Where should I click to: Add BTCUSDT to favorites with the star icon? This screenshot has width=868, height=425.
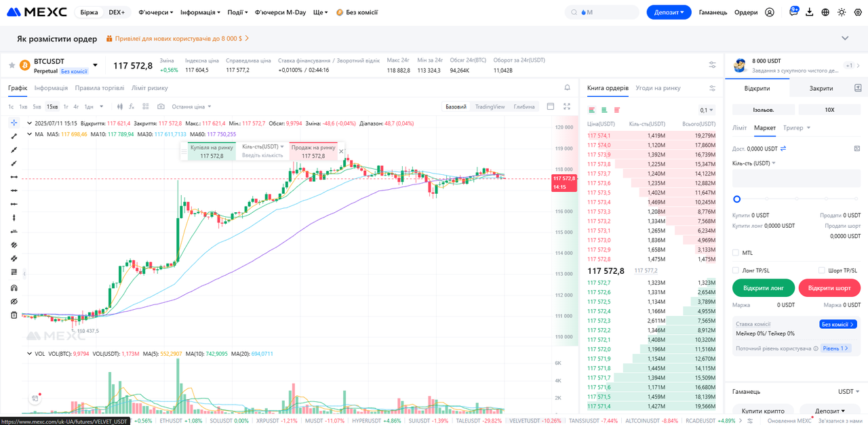12,65
